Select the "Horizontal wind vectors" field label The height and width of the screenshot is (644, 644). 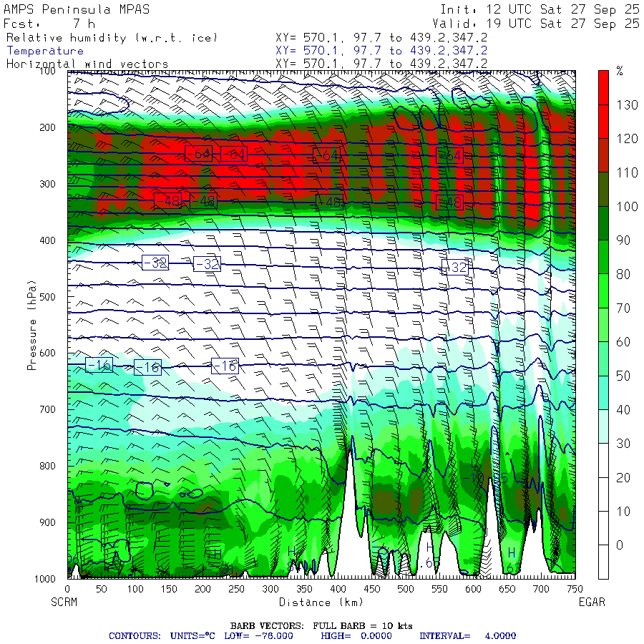(87, 64)
